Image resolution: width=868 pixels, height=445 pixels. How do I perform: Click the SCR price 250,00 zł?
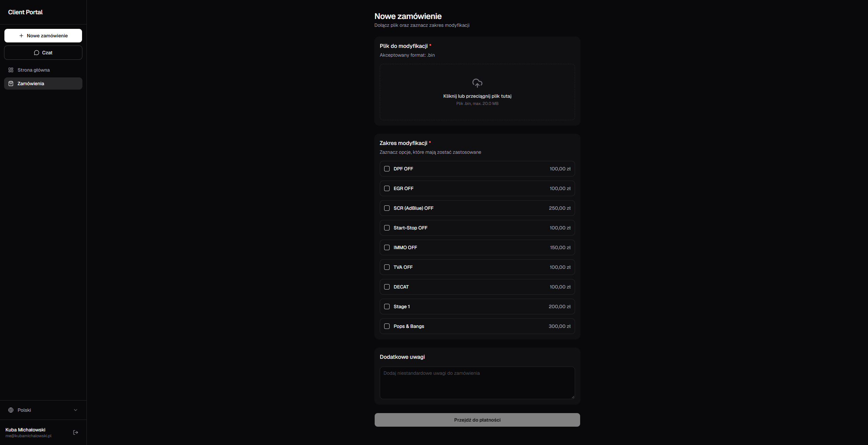pos(560,208)
